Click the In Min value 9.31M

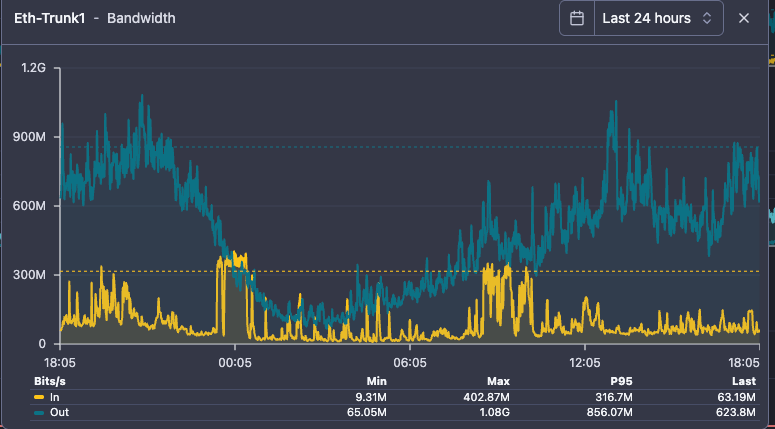click(x=371, y=397)
